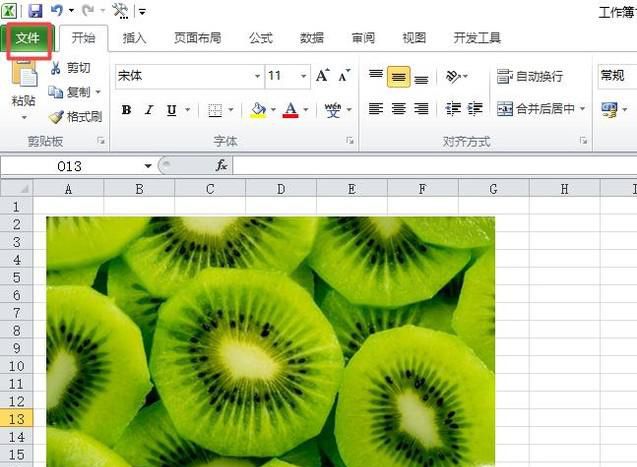The width and height of the screenshot is (637, 467).
Task: Open the 文件 (File) tab
Action: [28, 39]
